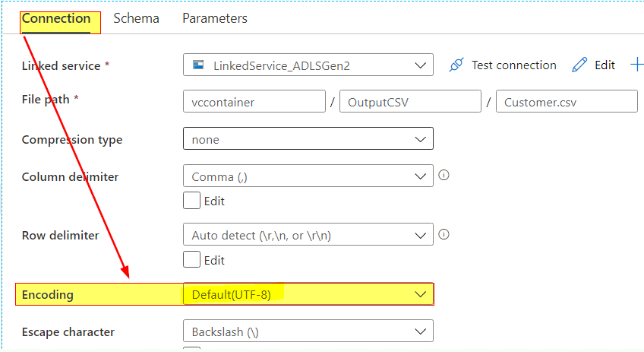
Task: Expand the Linked service dropdown
Action: click(x=308, y=65)
